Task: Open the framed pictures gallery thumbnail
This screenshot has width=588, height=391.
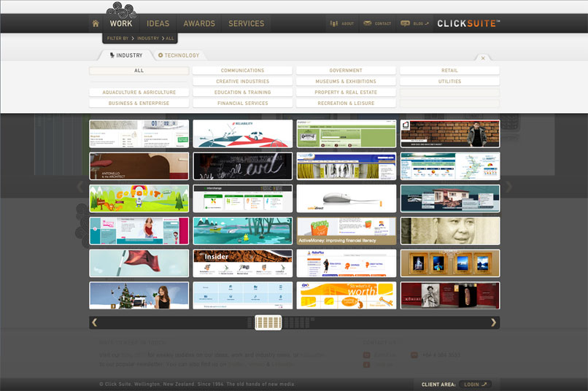Action: 450,263
